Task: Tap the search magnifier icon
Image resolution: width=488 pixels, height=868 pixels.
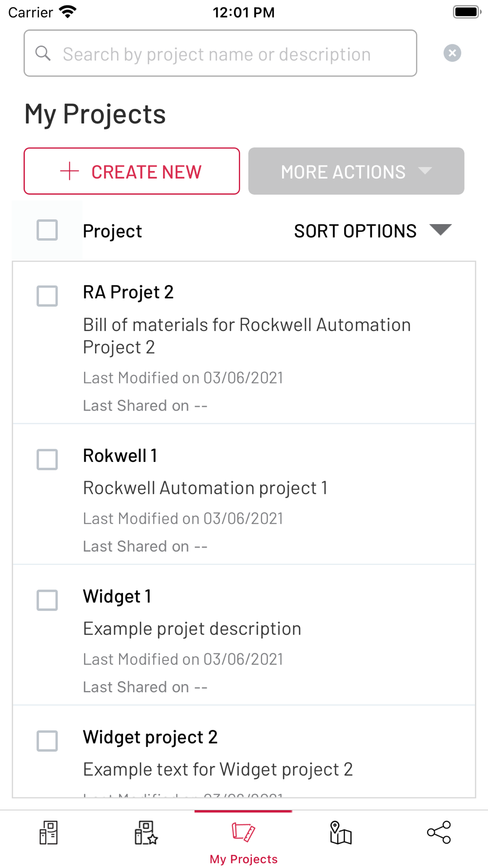Action: tap(43, 54)
